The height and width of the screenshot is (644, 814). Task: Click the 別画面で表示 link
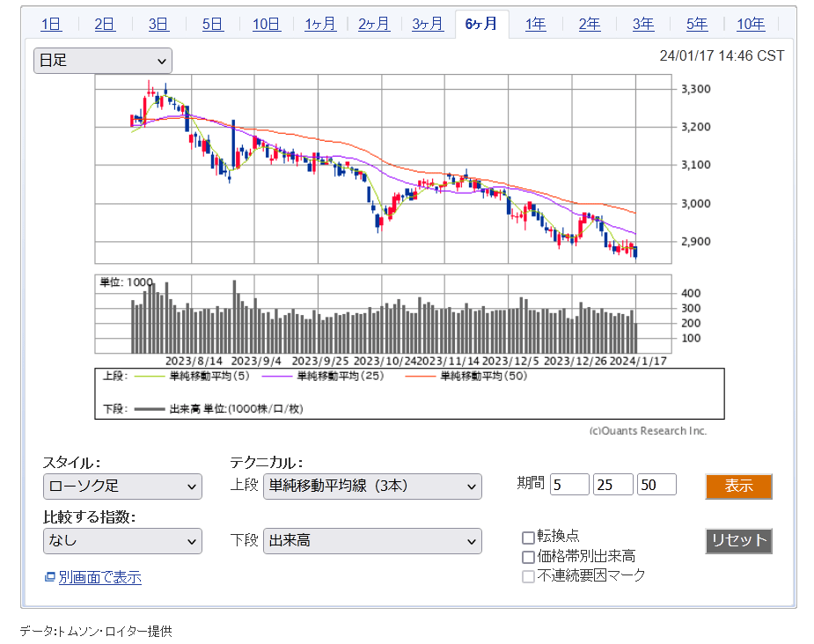(99, 577)
